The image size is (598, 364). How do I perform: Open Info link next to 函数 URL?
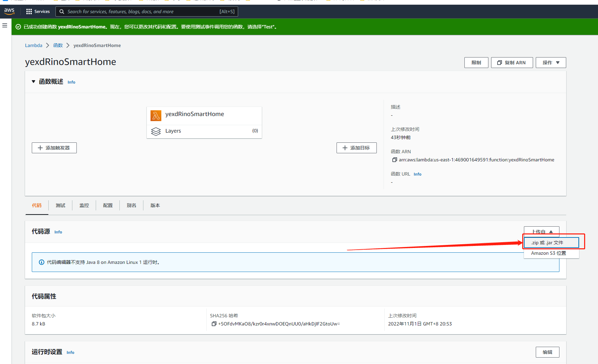[x=417, y=174]
